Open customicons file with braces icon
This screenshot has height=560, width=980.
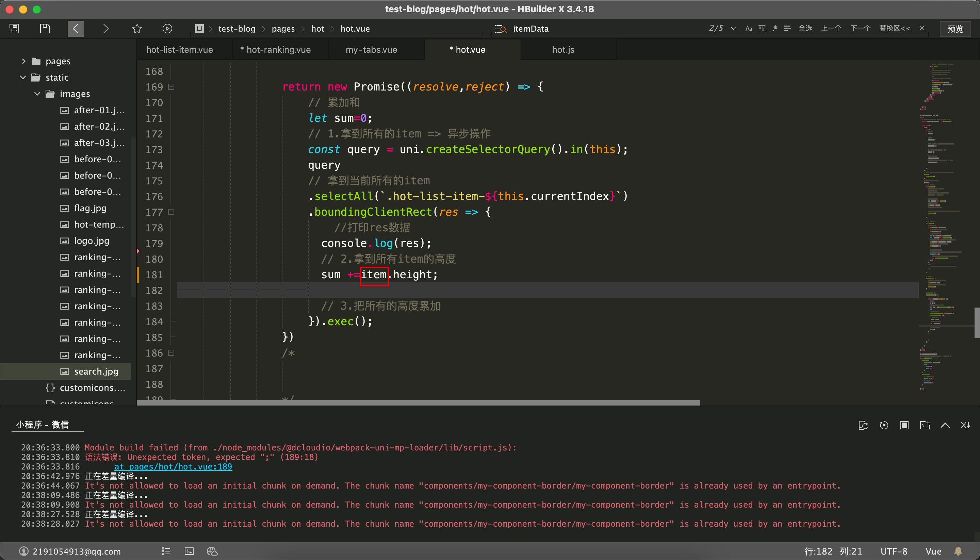(92, 388)
